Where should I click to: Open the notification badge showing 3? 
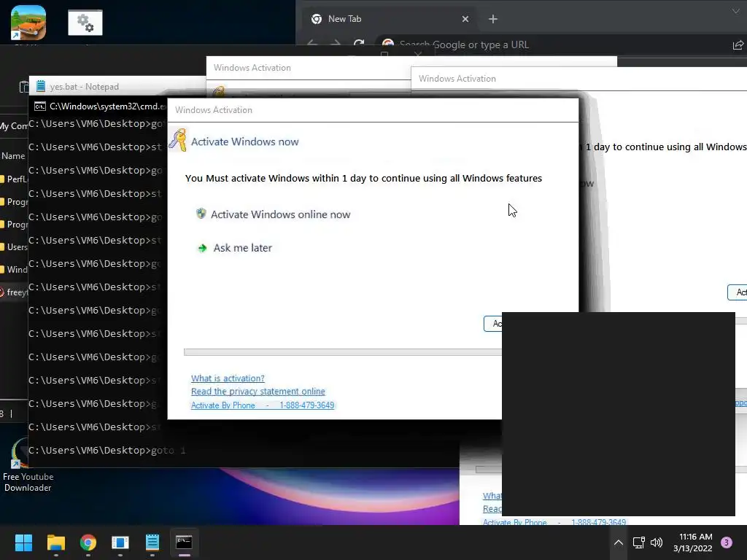click(x=727, y=542)
